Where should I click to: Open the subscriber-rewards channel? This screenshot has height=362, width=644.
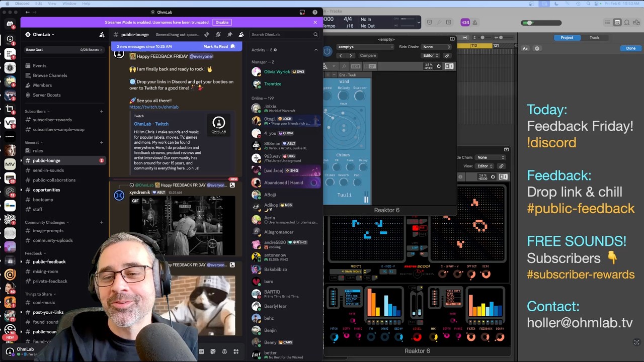[52, 120]
